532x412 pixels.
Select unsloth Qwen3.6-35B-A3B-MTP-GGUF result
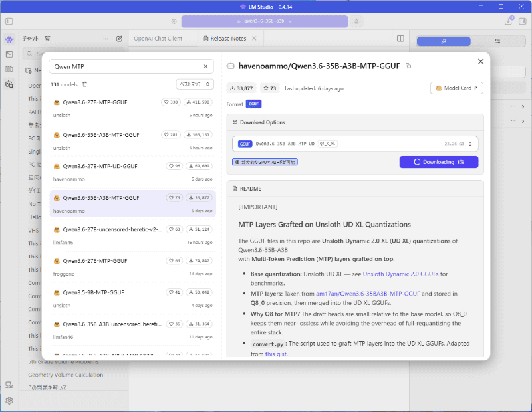click(132, 141)
